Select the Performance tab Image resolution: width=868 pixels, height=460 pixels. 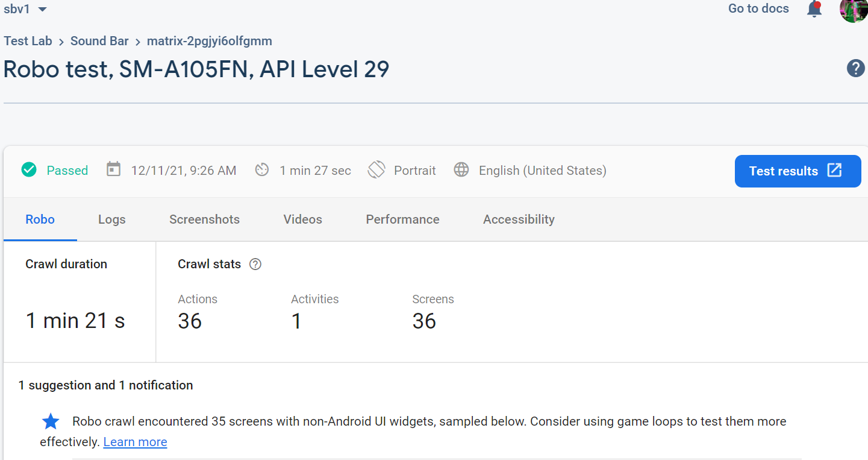tap(402, 219)
